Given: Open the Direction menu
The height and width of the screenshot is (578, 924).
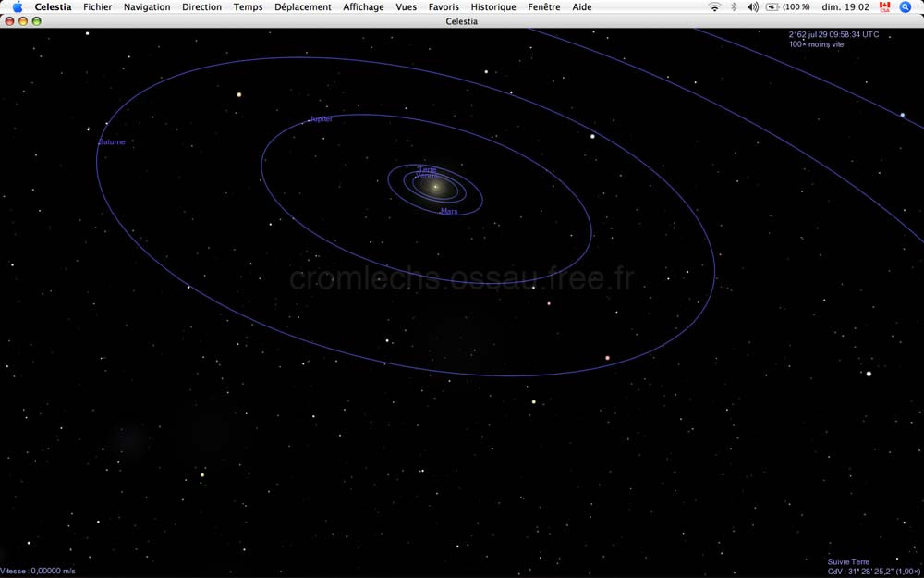Looking at the screenshot, I should (x=201, y=7).
